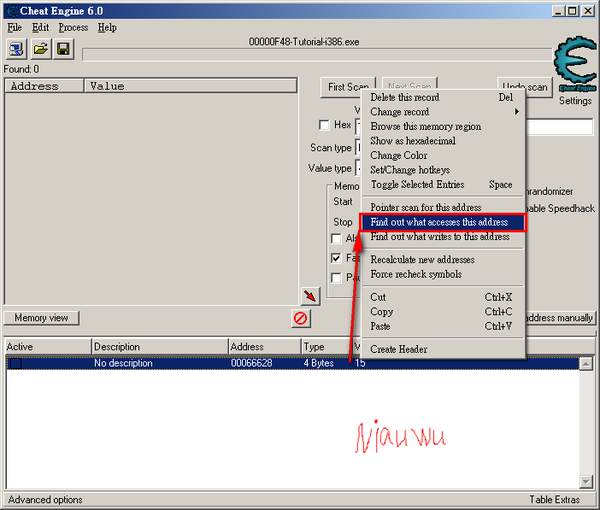This screenshot has height=510, width=600.
Task: Click the 4 Bytes type cell
Action: pyautogui.click(x=318, y=363)
